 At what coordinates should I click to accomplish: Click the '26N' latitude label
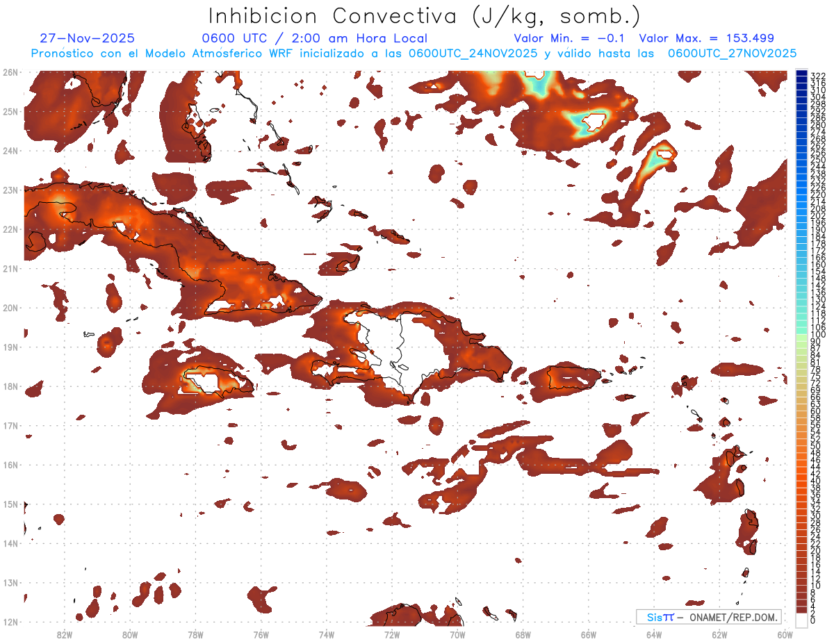pyautogui.click(x=10, y=72)
